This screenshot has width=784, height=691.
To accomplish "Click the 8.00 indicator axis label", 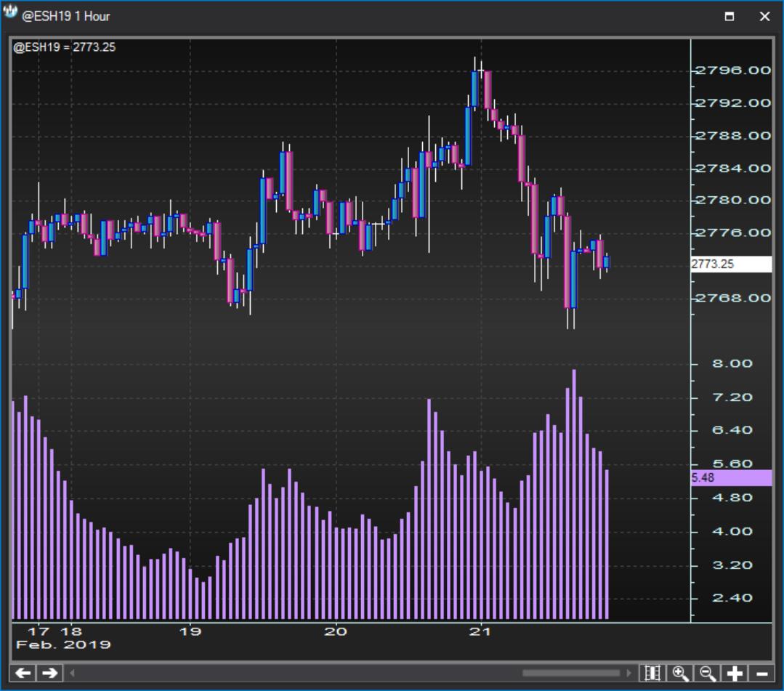I will coord(732,364).
